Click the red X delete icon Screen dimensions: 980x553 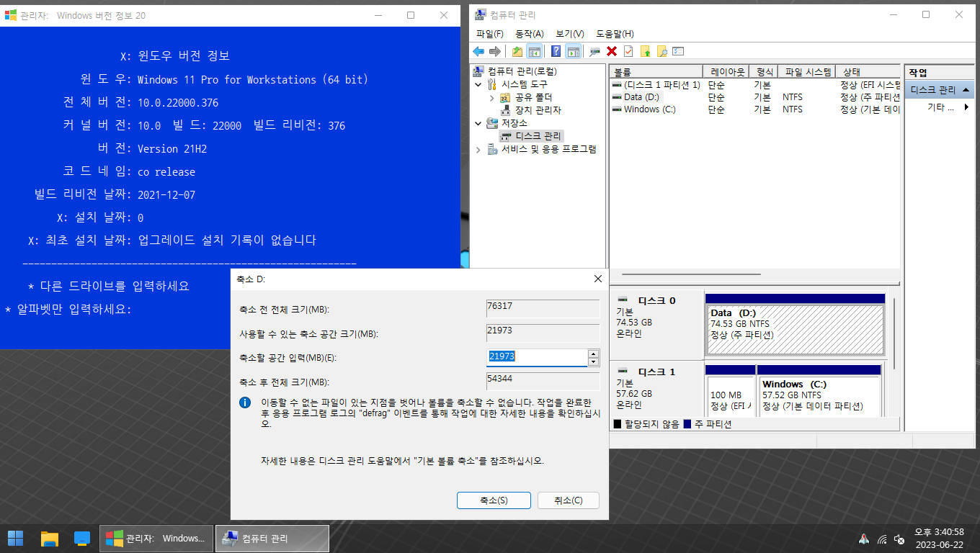pos(612,51)
